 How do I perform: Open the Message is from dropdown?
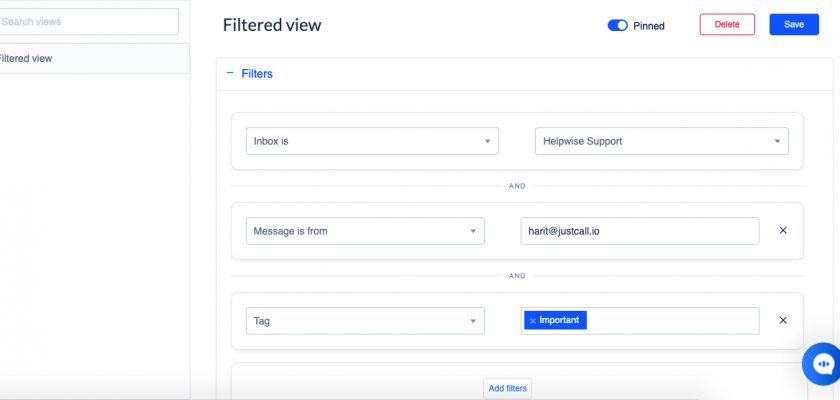point(365,231)
